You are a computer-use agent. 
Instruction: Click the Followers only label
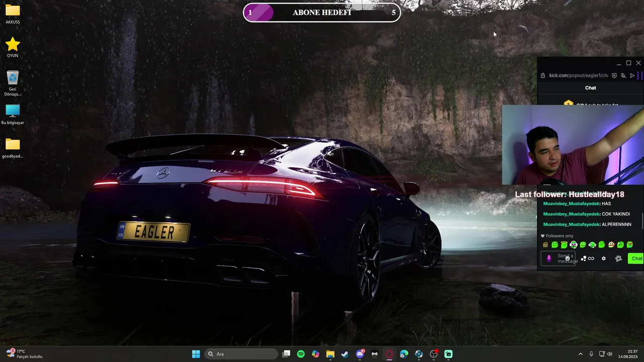coord(559,236)
